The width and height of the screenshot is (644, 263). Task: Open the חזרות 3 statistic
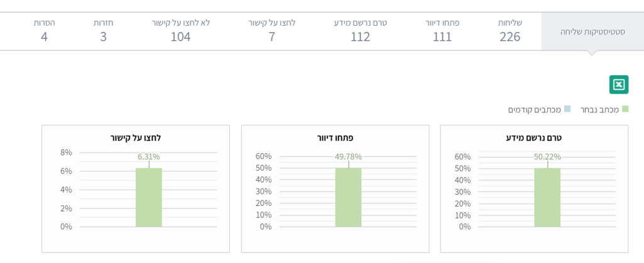(103, 31)
